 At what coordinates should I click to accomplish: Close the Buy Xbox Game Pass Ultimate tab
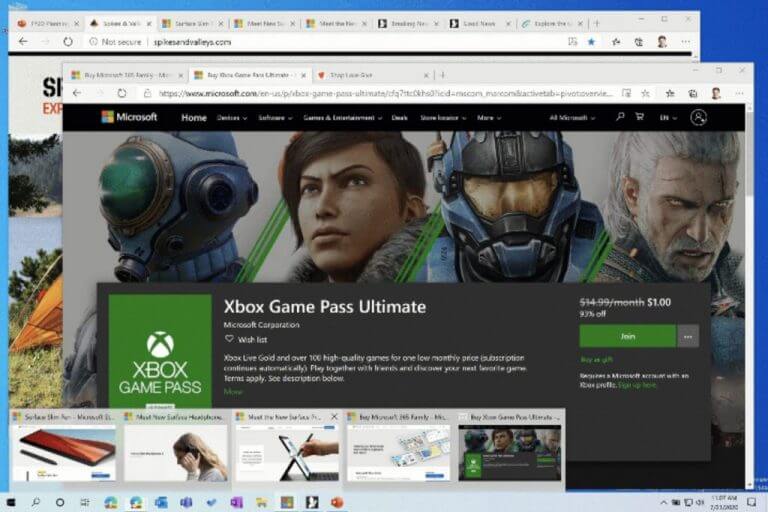tap(304, 75)
